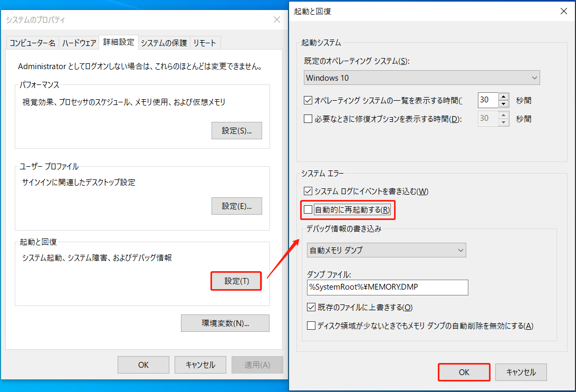The width and height of the screenshot is (576, 392).
Task: Open the 自動メモリ ダンプ dropdown
Action: (x=387, y=250)
